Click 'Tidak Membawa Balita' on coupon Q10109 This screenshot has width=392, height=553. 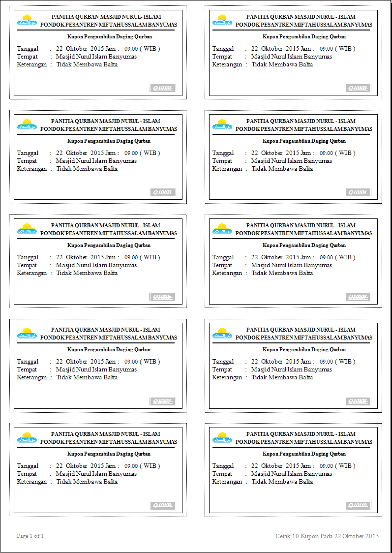coord(87,482)
